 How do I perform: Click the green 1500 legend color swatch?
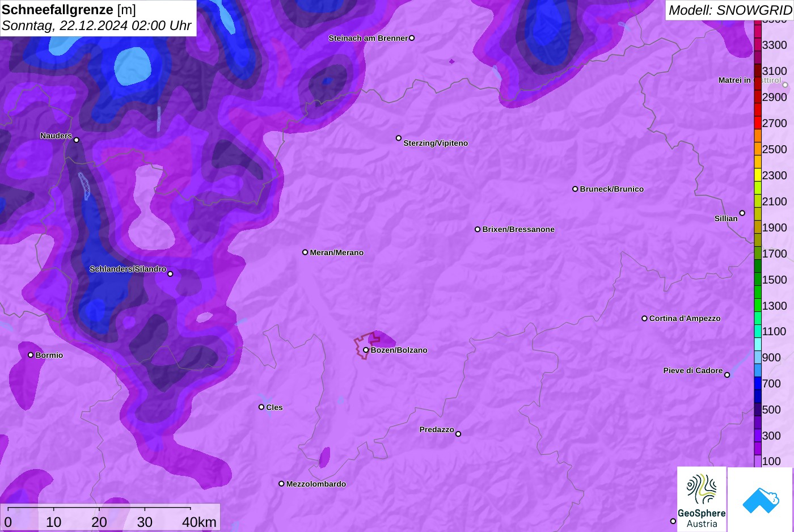tap(758, 280)
